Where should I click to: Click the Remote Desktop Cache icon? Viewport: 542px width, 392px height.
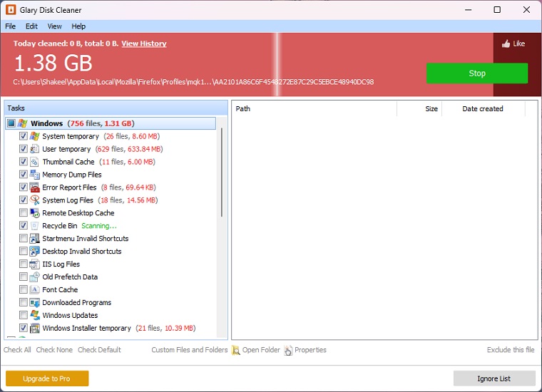(34, 213)
